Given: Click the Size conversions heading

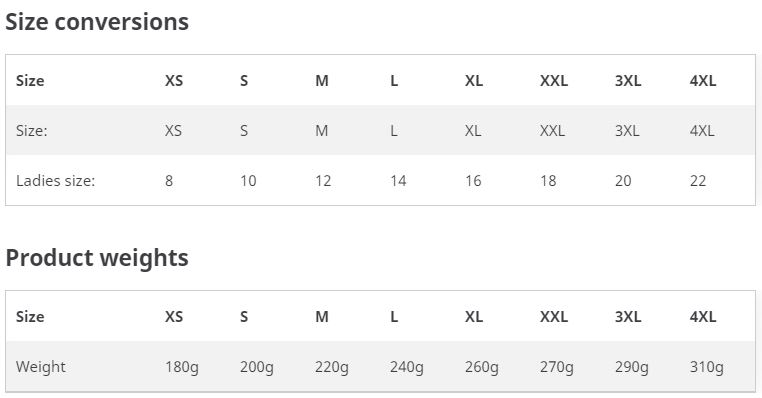Looking at the screenshot, I should coord(97,22).
